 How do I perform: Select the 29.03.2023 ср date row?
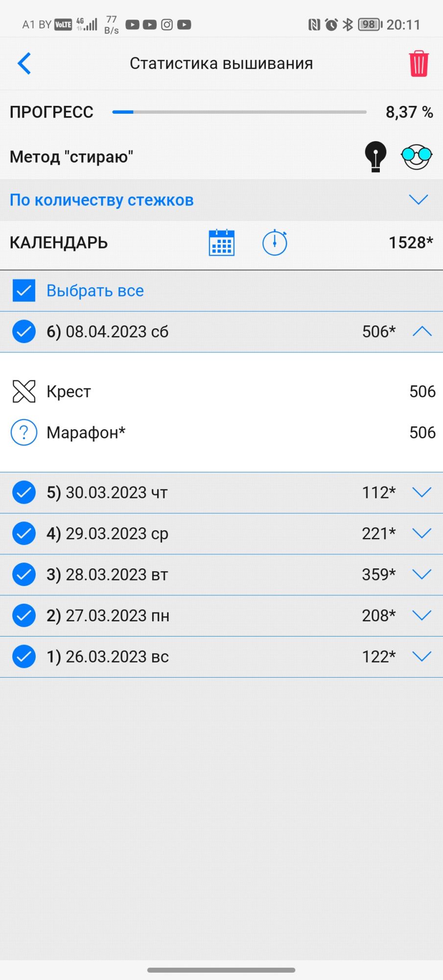point(117,534)
